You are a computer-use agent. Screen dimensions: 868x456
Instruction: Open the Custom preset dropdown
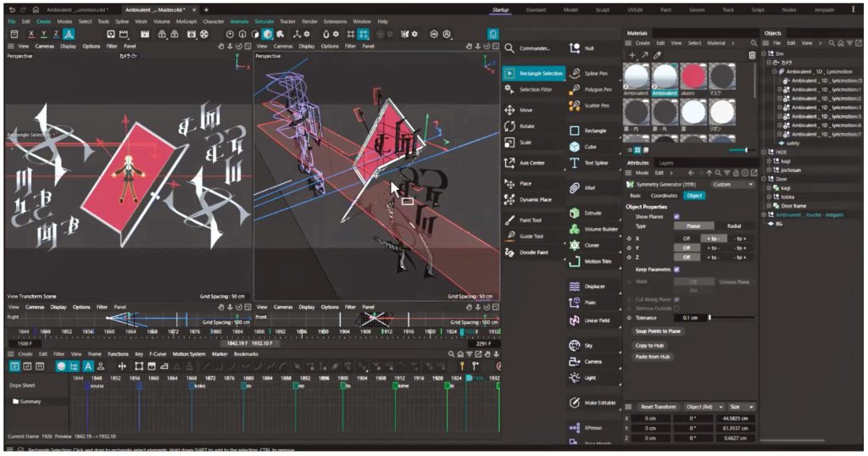[x=732, y=184]
